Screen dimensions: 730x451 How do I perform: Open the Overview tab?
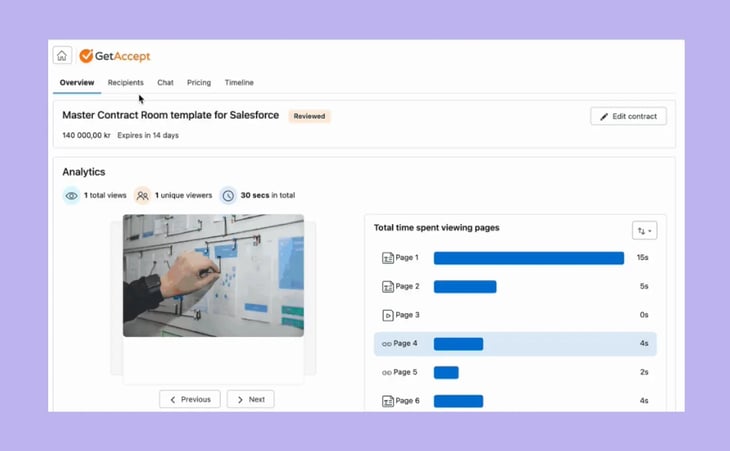[77, 82]
